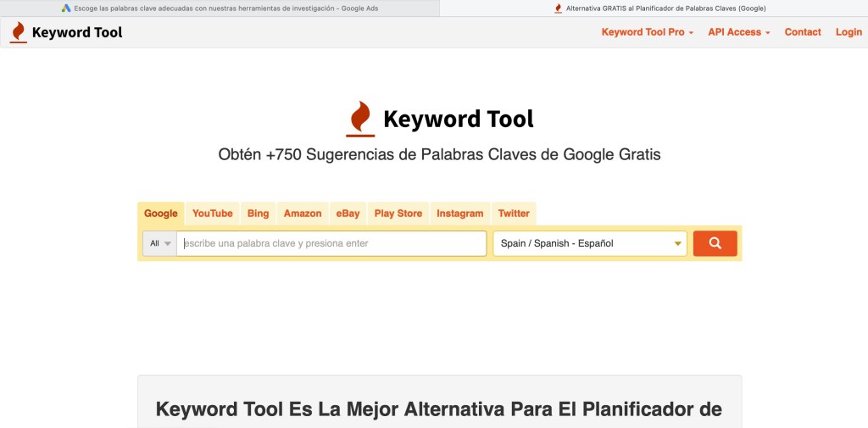Click the Contact link

tap(802, 32)
